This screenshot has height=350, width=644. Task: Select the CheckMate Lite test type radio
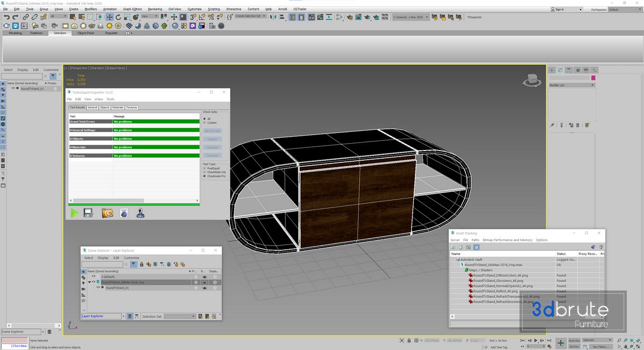click(x=204, y=172)
